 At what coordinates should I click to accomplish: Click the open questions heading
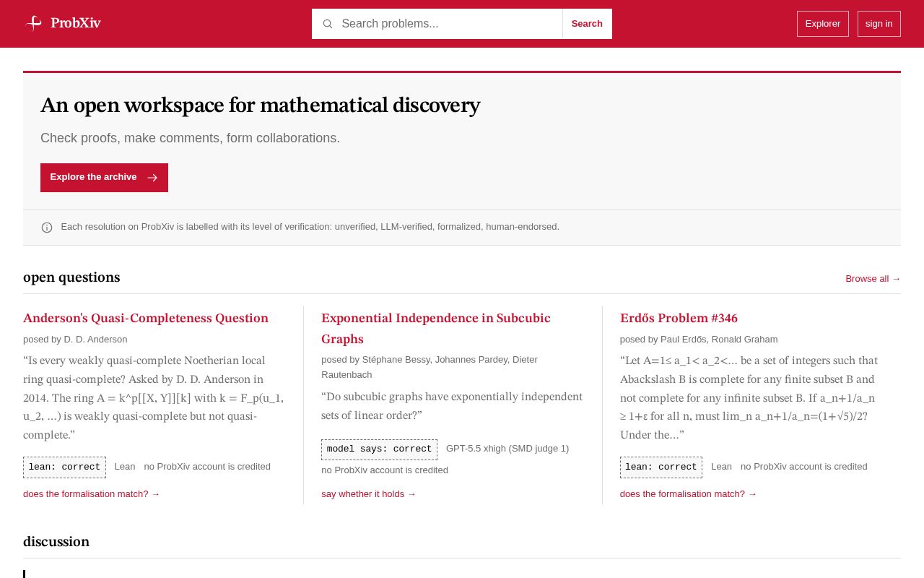pyautogui.click(x=71, y=278)
